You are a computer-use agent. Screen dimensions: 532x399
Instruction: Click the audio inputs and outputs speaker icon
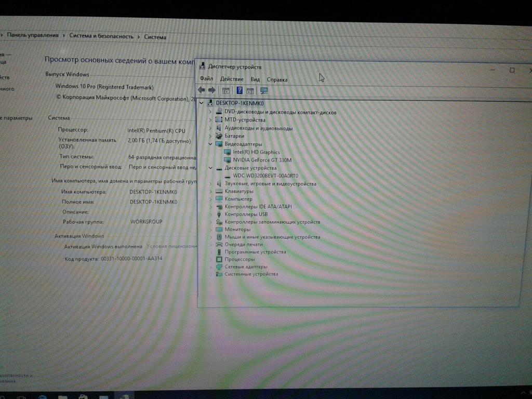(219, 128)
